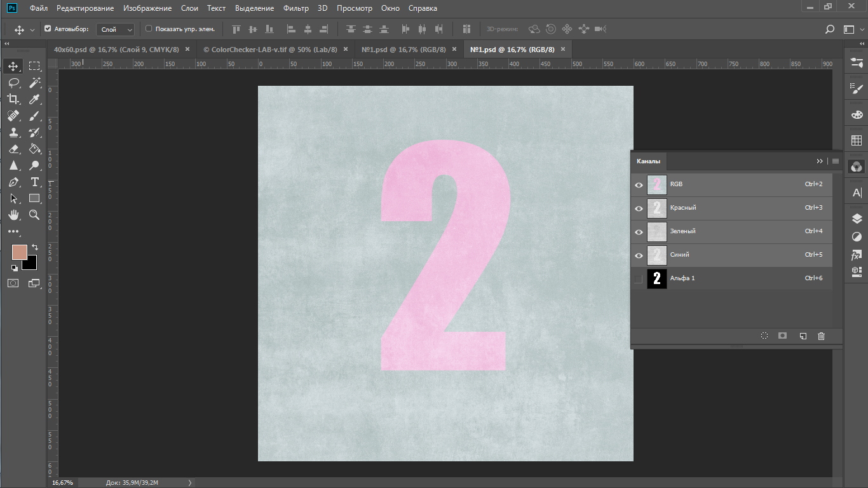The width and height of the screenshot is (868, 488).
Task: Load channel as selection icon
Action: [x=764, y=336]
